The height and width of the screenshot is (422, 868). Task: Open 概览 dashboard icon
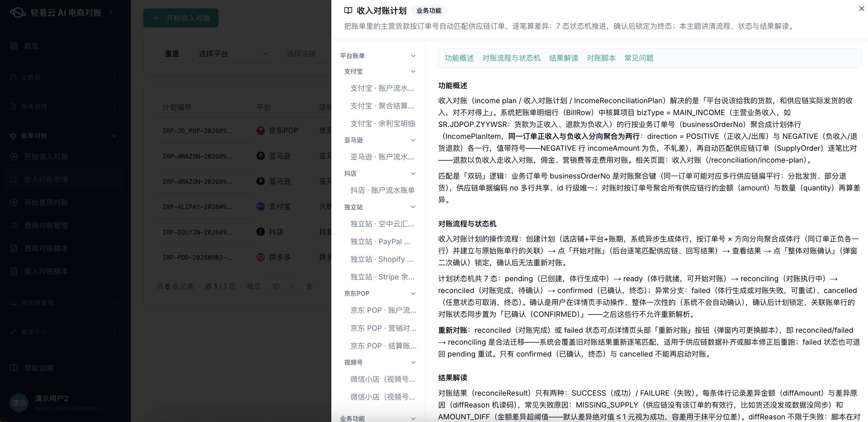coord(14,46)
